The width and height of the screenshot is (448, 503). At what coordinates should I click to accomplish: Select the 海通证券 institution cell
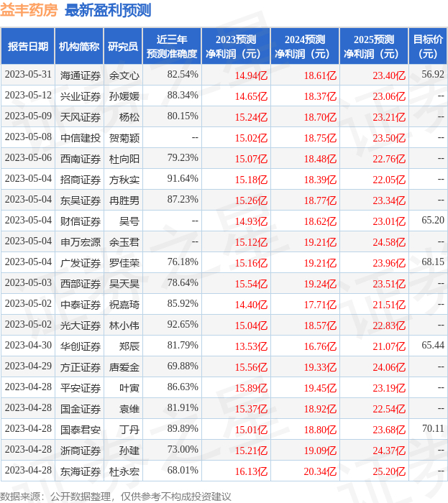coord(81,75)
